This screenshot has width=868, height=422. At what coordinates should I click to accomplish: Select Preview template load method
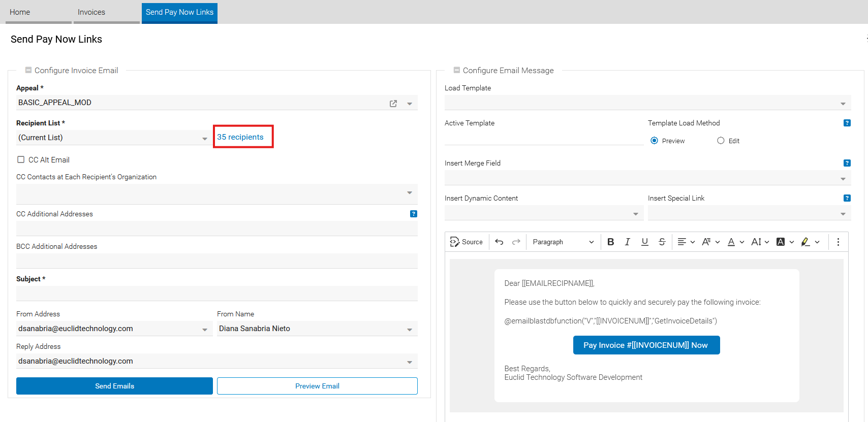click(655, 141)
